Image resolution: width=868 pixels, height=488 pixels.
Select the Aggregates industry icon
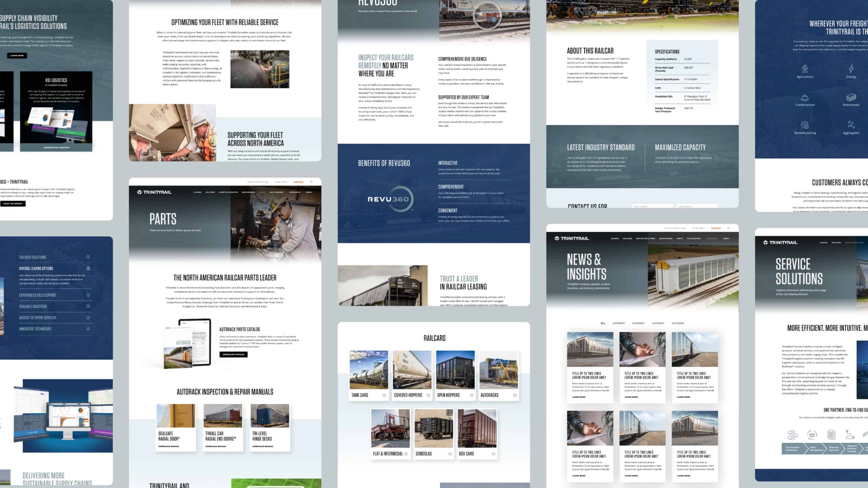coord(851,125)
